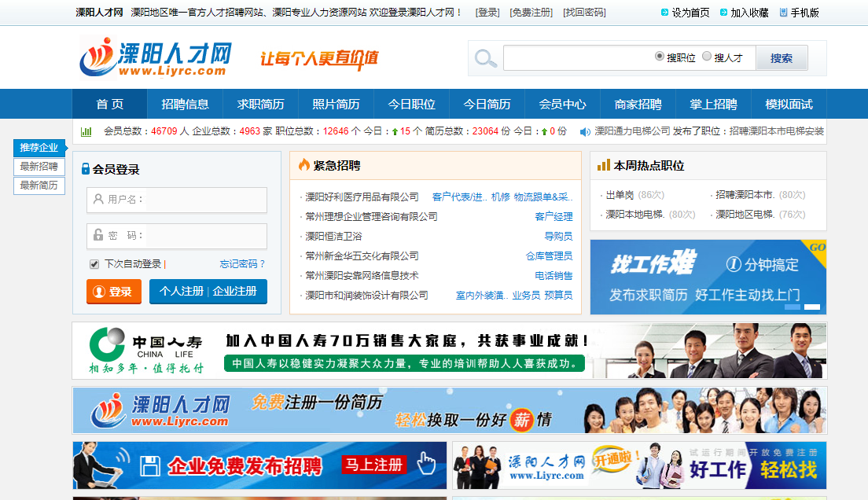This screenshot has width=868, height=500.
Task: Click the 马上注册 button on enterprise banner
Action: (373, 465)
